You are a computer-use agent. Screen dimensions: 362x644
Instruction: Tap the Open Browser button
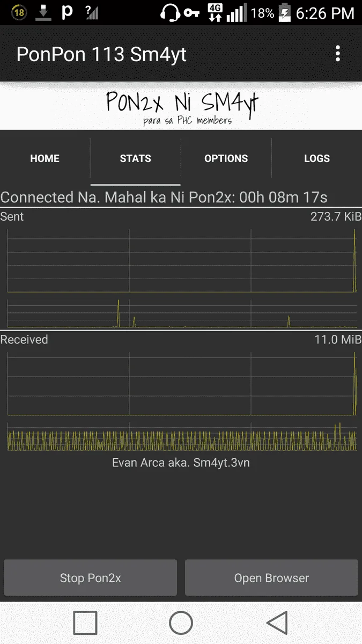pos(271,578)
